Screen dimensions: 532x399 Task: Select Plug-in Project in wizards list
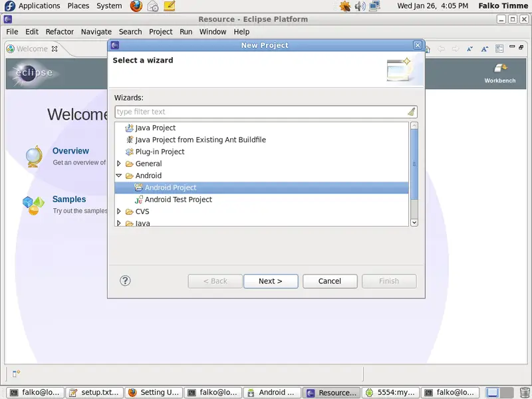click(160, 152)
